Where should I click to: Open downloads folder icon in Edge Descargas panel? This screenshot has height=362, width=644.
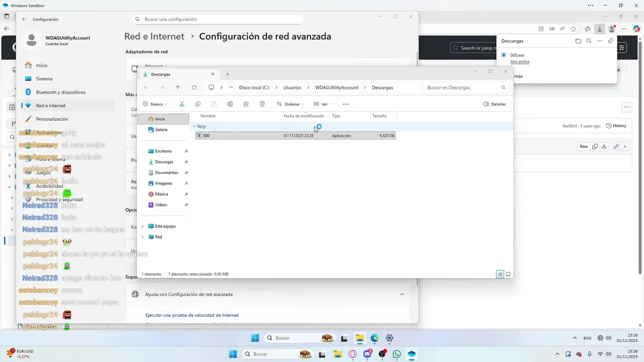pyautogui.click(x=578, y=41)
